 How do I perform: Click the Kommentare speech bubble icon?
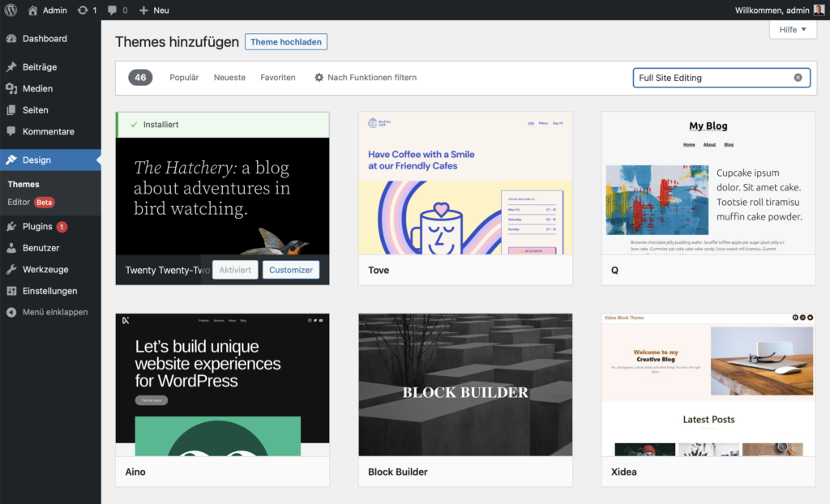11,131
